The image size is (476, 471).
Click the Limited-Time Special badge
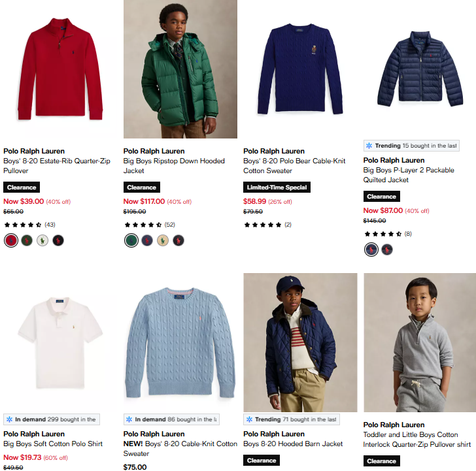coord(276,187)
